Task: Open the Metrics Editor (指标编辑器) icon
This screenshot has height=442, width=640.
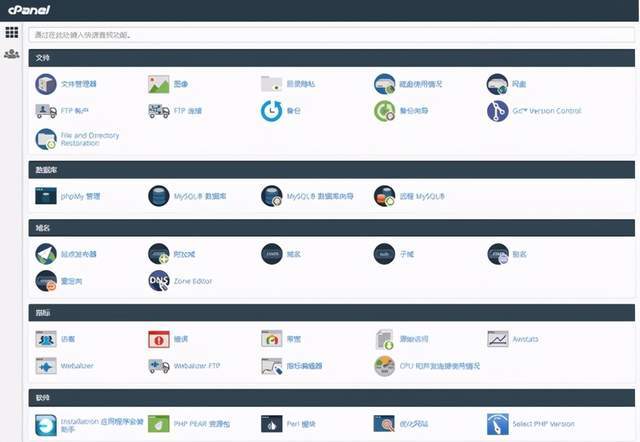Action: click(x=271, y=366)
